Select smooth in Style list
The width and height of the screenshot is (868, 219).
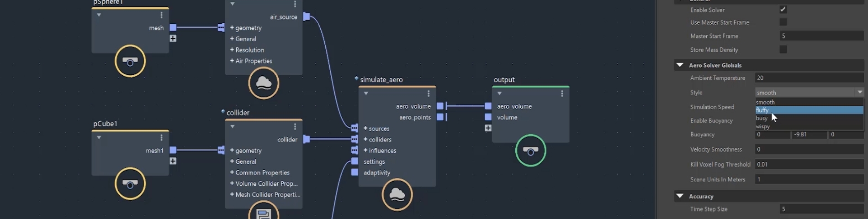click(x=809, y=102)
